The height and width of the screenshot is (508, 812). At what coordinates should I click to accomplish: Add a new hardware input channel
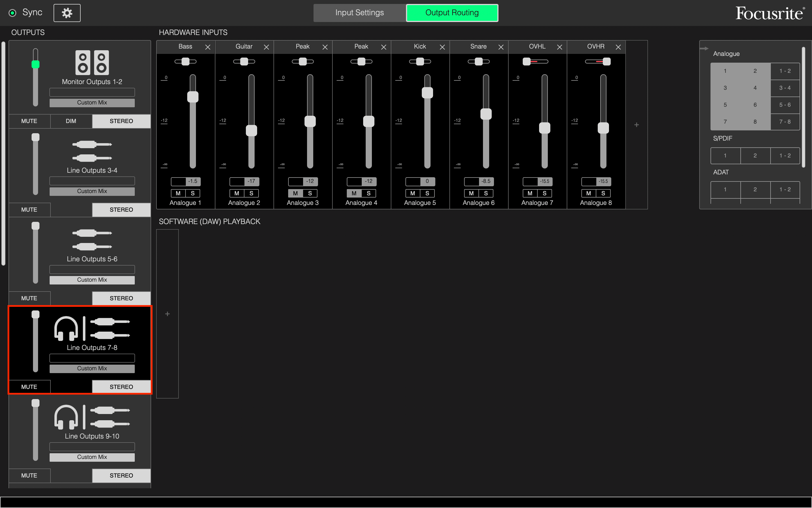(637, 125)
